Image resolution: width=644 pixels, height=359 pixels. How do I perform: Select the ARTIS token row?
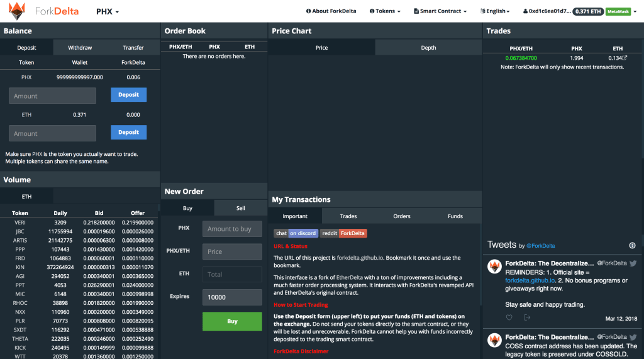[79, 241]
